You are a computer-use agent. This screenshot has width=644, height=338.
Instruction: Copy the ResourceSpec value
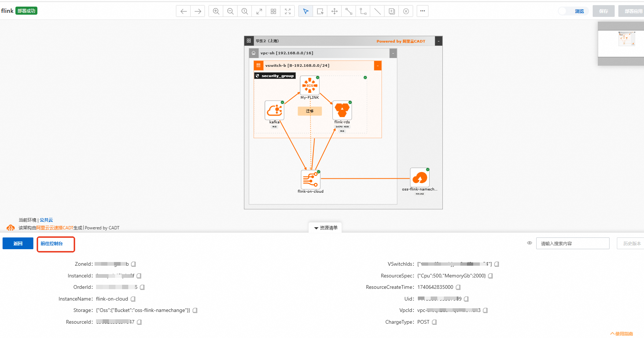coord(490,276)
